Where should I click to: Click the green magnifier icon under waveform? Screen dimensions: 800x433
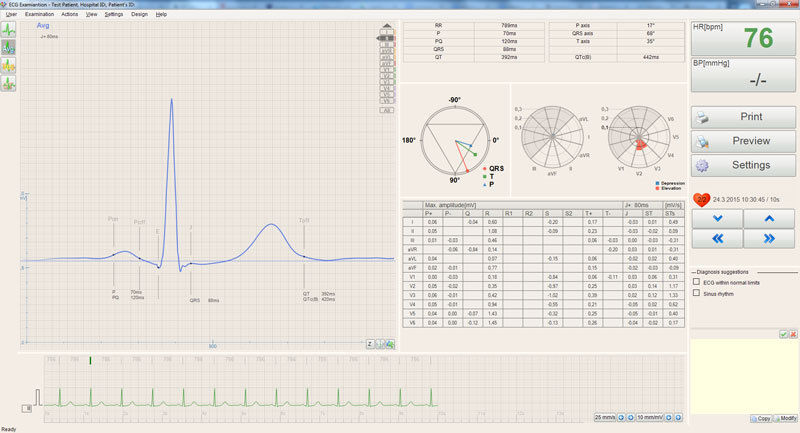pyautogui.click(x=390, y=344)
